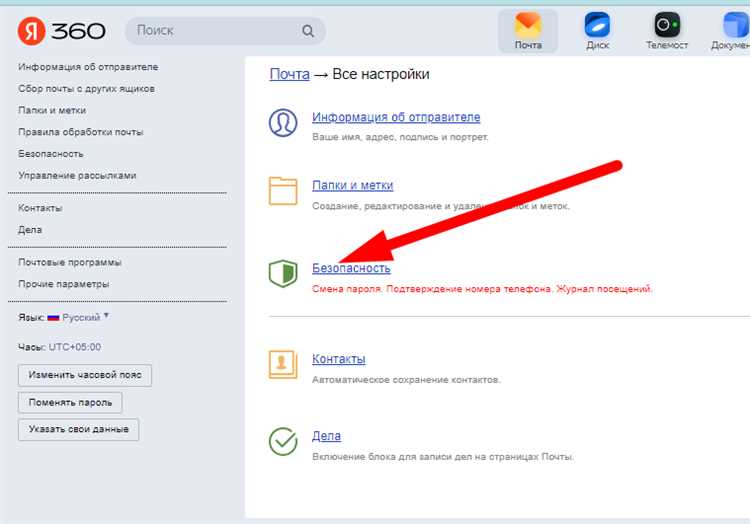Click the contacts book icon
This screenshot has width=750, height=524.
click(283, 364)
